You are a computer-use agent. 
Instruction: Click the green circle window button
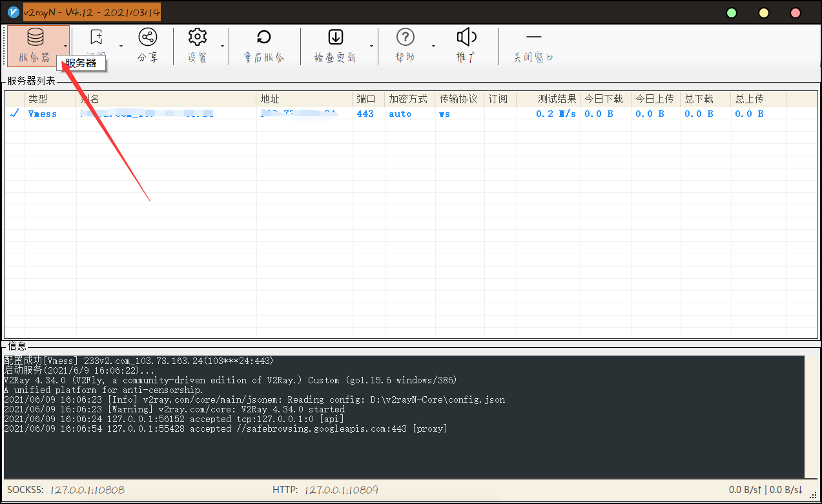[732, 13]
